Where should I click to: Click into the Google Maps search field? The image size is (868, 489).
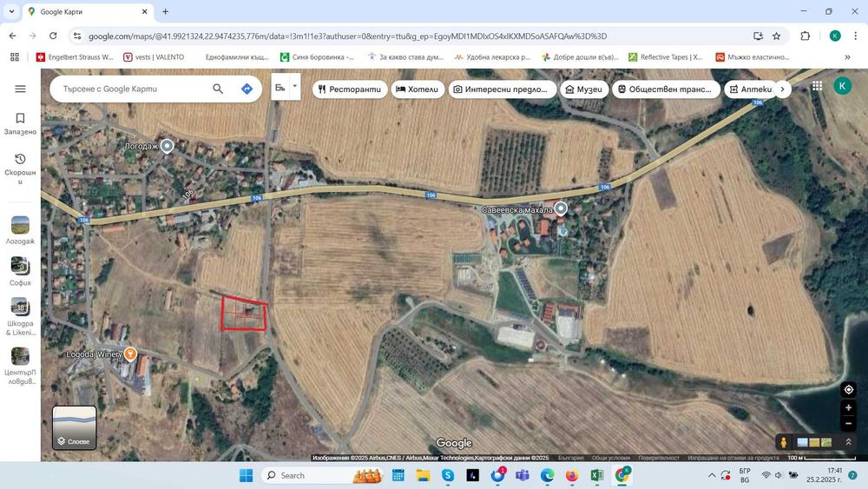coord(133,89)
